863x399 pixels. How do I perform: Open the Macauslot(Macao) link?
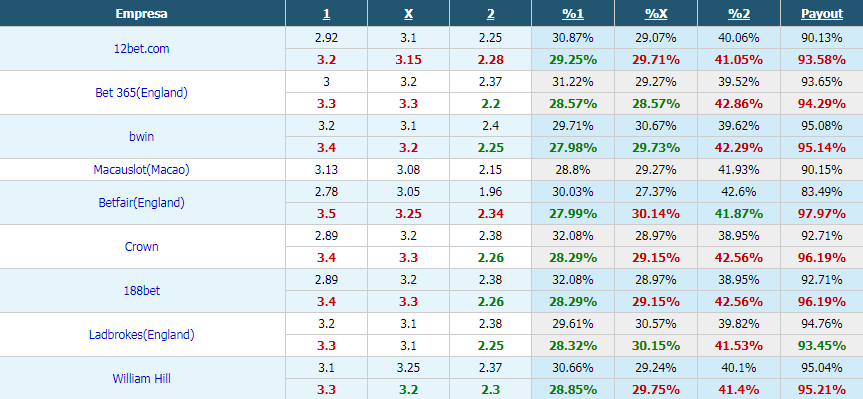[x=142, y=170]
